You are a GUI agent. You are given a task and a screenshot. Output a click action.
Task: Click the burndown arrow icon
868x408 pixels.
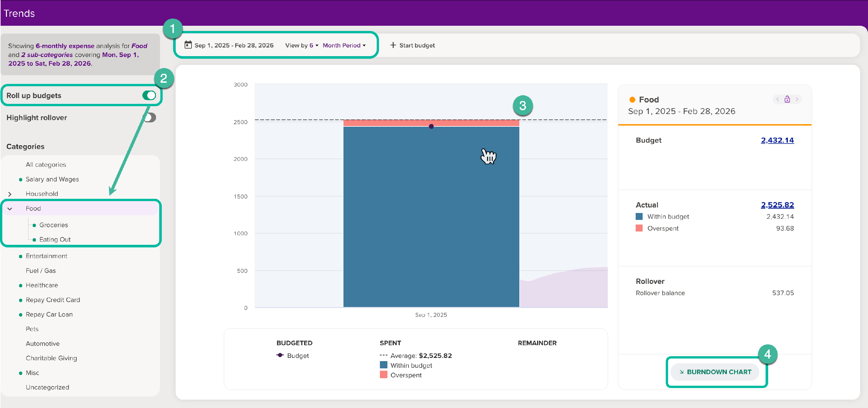tap(681, 372)
